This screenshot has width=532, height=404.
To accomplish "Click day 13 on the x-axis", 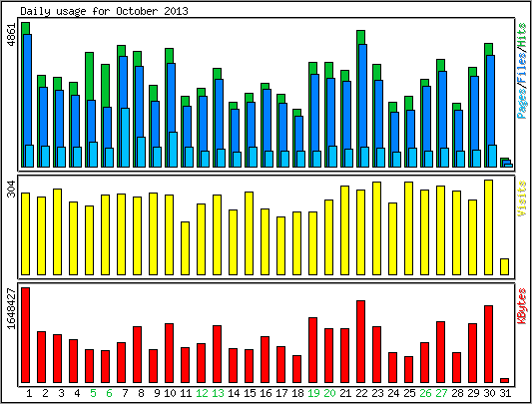I will pyautogui.click(x=218, y=393).
